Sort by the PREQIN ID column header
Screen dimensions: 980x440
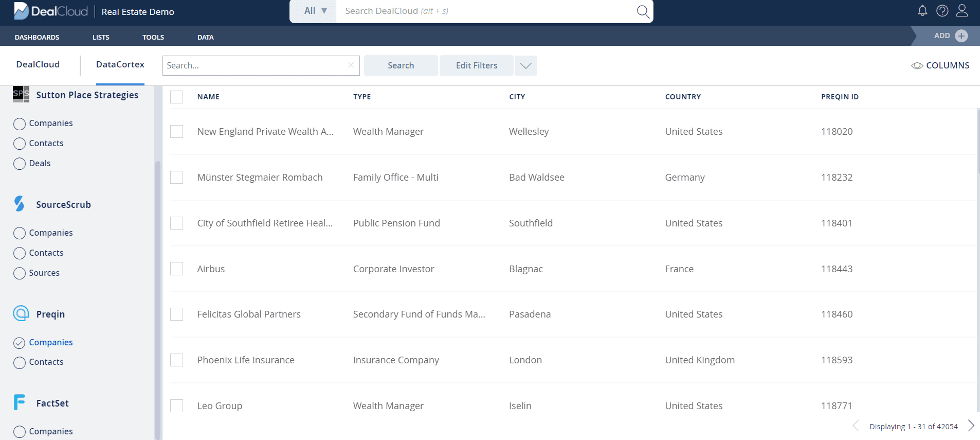click(840, 97)
